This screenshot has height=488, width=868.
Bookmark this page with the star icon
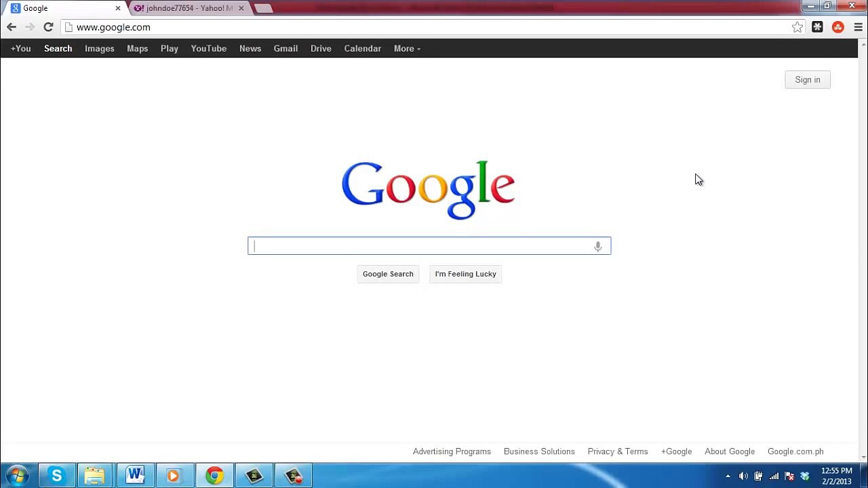[797, 27]
